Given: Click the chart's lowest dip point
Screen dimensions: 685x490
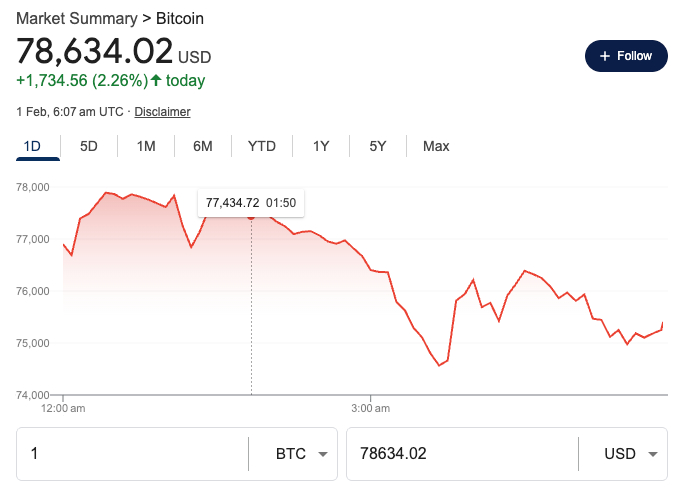Looking at the screenshot, I should pyautogui.click(x=439, y=365).
